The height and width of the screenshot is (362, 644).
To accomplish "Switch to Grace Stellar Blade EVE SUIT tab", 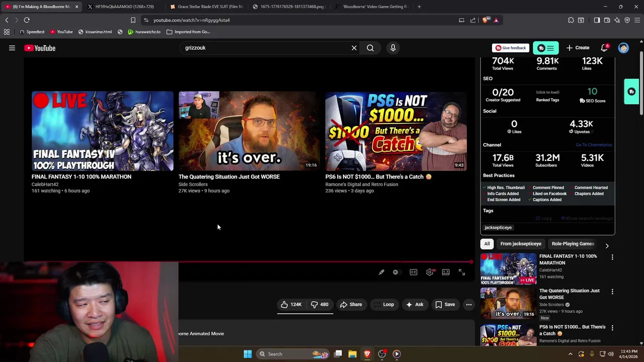I will pyautogui.click(x=206, y=7).
